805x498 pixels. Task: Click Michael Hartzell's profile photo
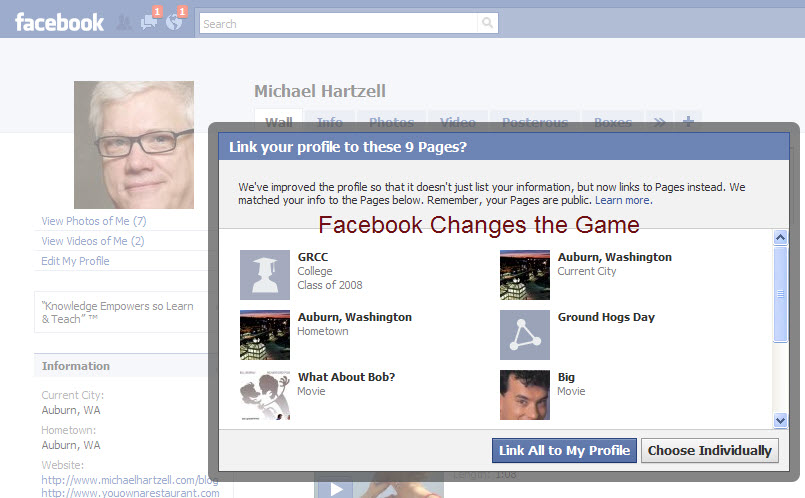[x=134, y=145]
